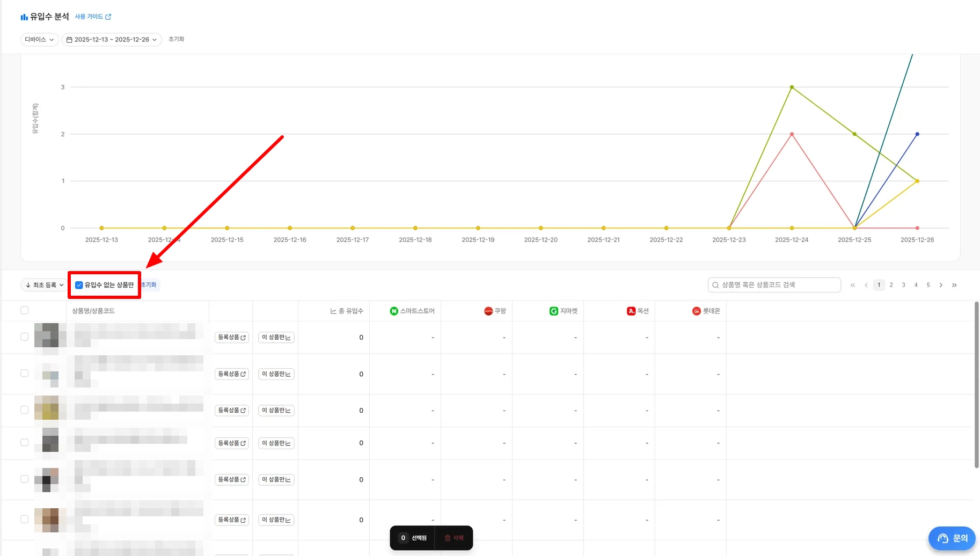Click 초기화 next to the date range filter

tap(176, 39)
